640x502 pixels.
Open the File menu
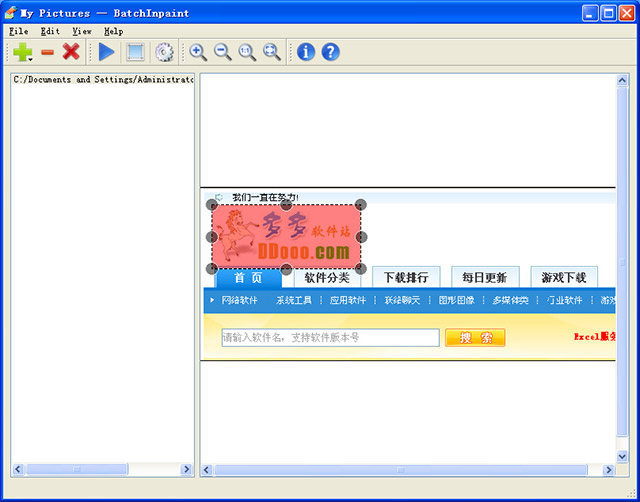click(x=19, y=31)
